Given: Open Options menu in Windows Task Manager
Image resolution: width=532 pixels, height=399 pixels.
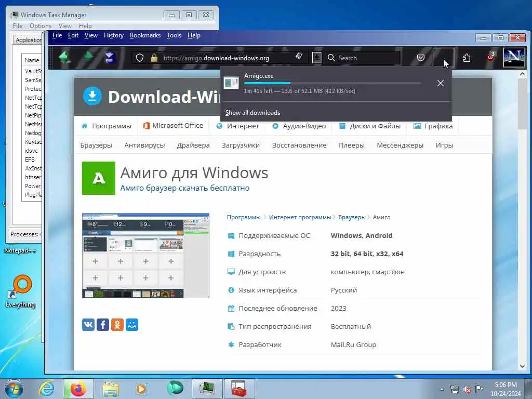Looking at the screenshot, I should click(41, 26).
